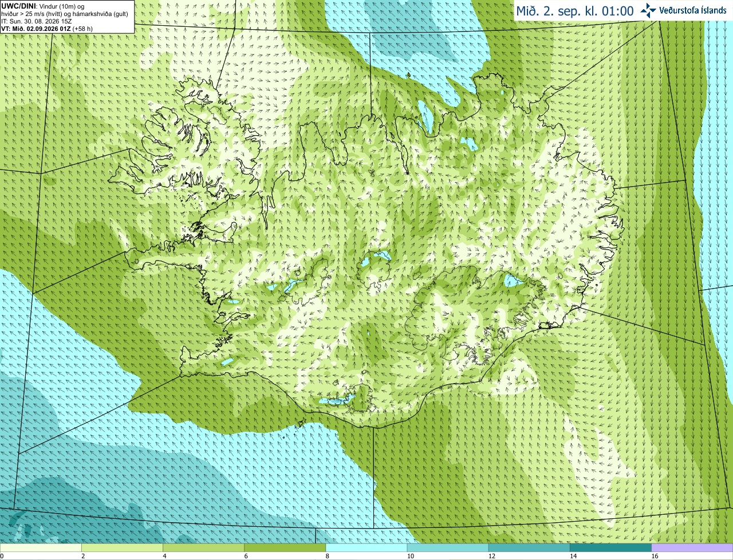Select the 6–8 m/s olive green legend swatch
Image resolution: width=733 pixels, height=560 pixels.
285,548
